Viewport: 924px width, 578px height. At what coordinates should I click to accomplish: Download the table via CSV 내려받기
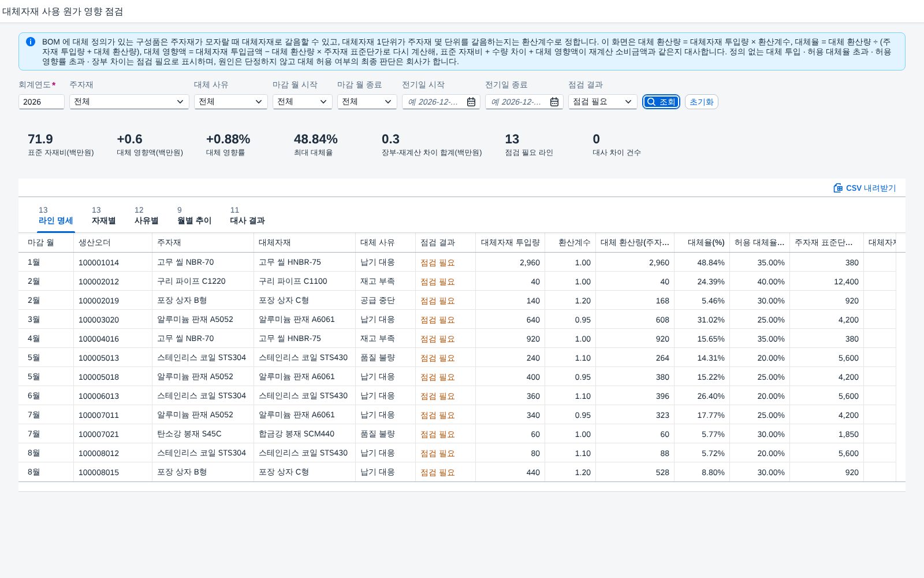click(x=865, y=188)
